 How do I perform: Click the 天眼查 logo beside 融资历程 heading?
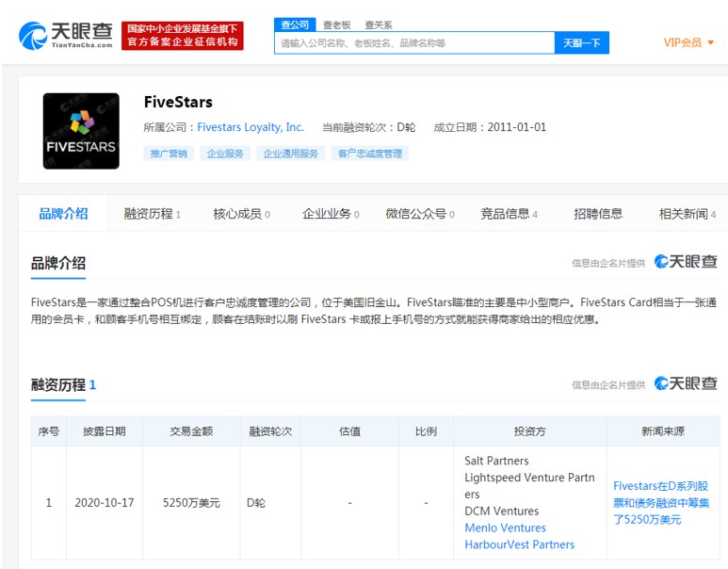[686, 383]
